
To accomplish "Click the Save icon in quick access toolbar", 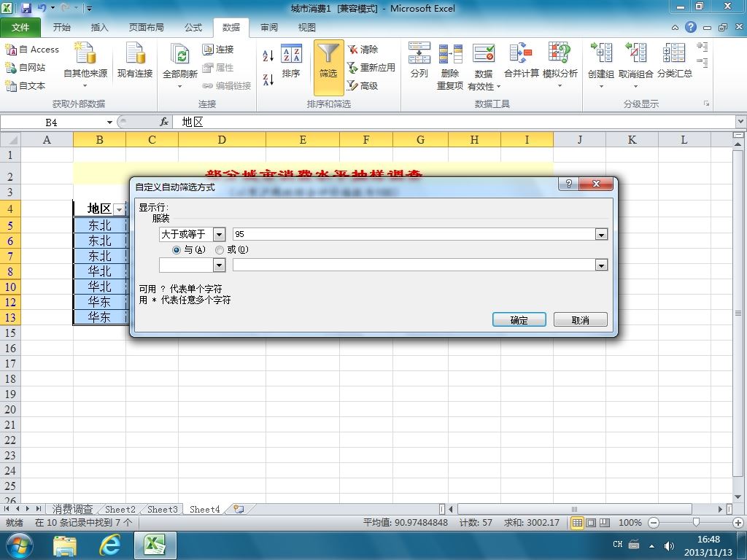I will (x=26, y=8).
